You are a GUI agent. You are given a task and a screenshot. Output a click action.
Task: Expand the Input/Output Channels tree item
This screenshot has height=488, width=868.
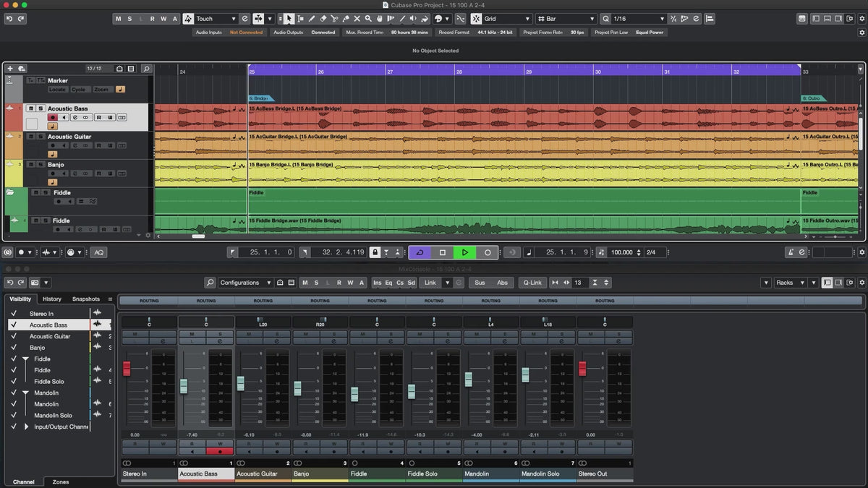(27, 427)
